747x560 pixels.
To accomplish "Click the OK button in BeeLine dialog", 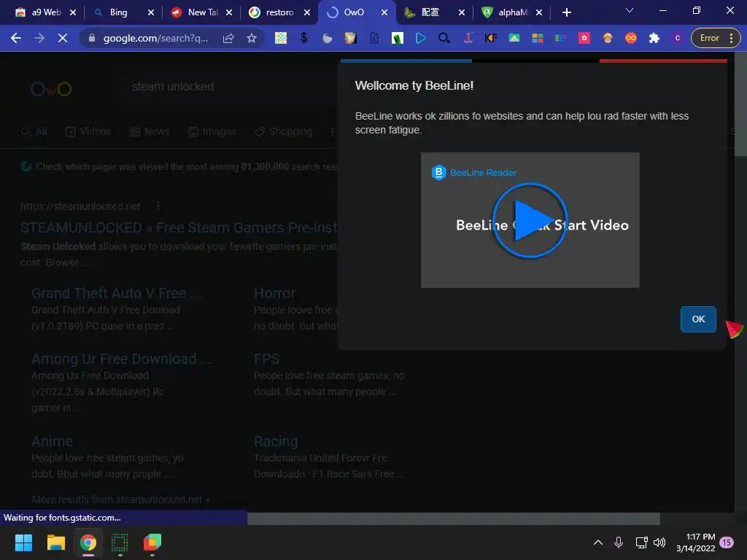I will click(698, 319).
